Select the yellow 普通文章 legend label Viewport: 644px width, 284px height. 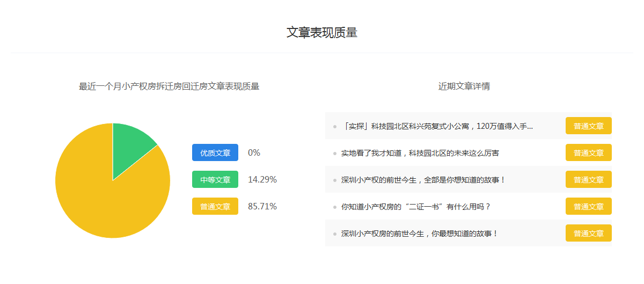coord(215,206)
